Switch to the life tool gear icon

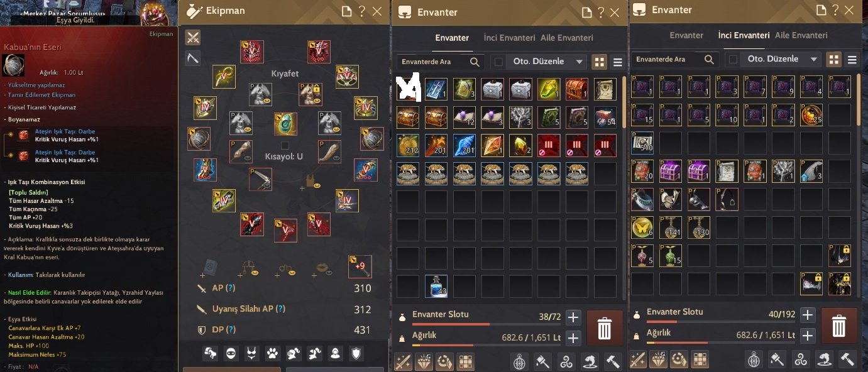click(193, 58)
